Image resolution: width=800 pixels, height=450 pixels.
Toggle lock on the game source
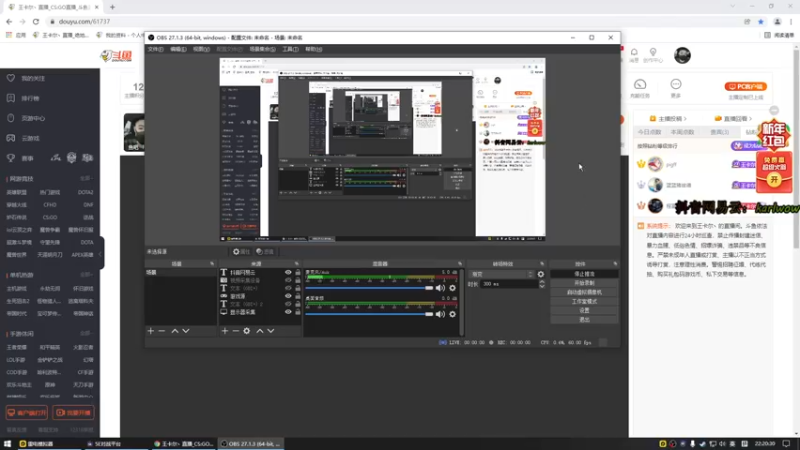click(x=298, y=296)
